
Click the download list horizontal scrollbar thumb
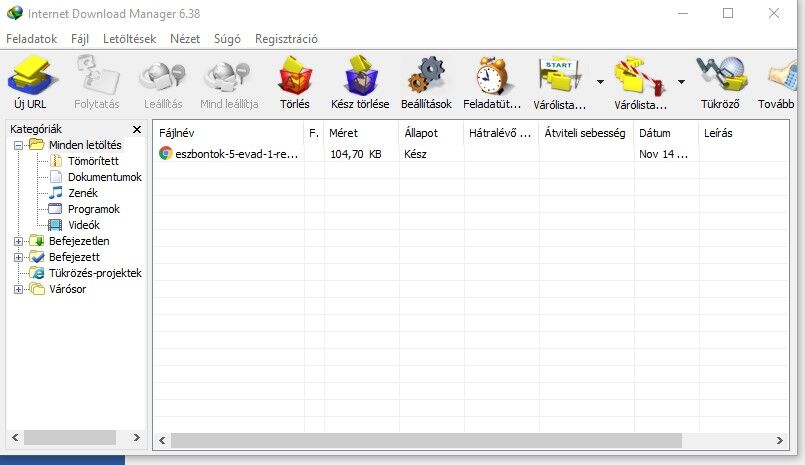(427, 440)
